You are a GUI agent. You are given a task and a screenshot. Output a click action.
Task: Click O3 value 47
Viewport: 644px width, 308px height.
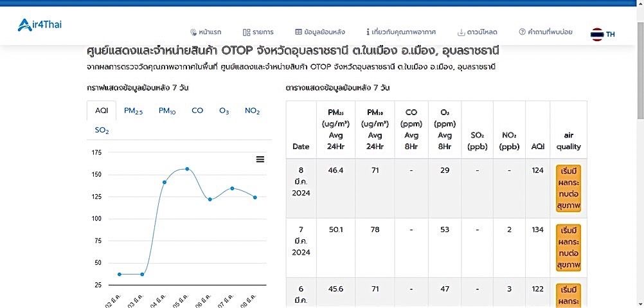(445, 289)
